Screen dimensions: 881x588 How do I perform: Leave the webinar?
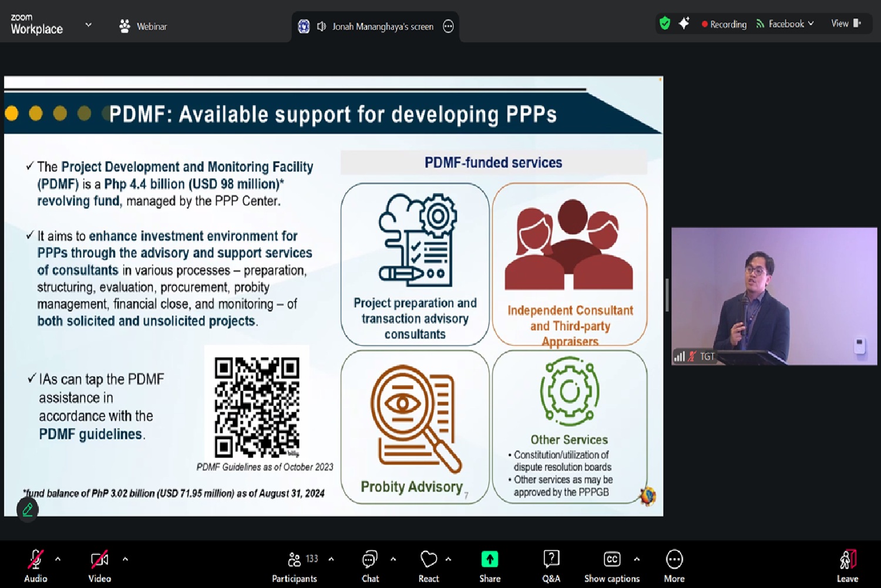pos(847,566)
